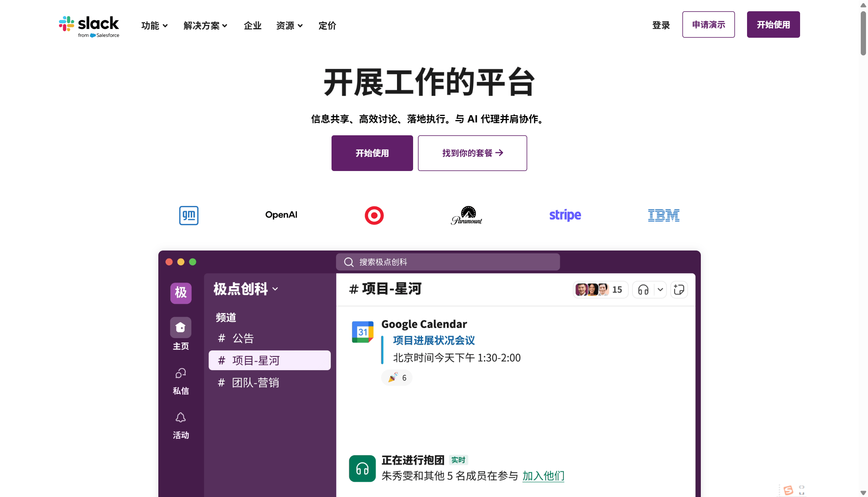Click the huddle headphones icon in channel header

pyautogui.click(x=643, y=289)
